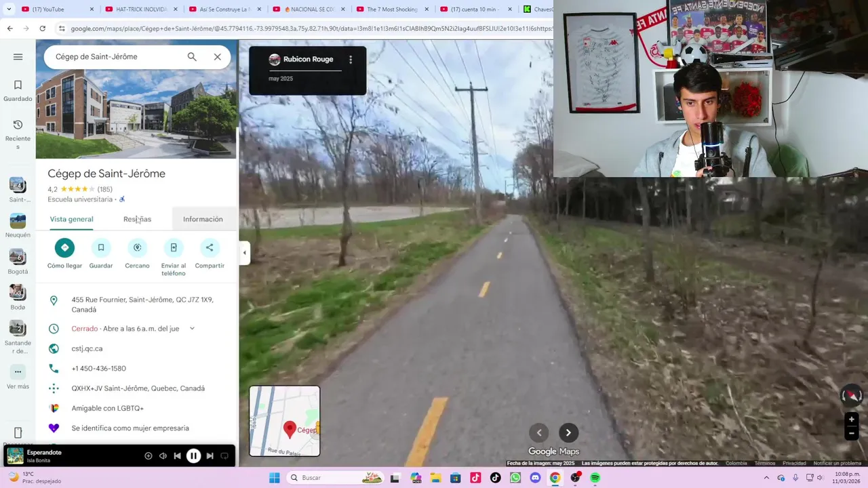Image resolution: width=868 pixels, height=488 pixels.
Task: Click the Guardar bookmark icon
Action: click(x=101, y=247)
